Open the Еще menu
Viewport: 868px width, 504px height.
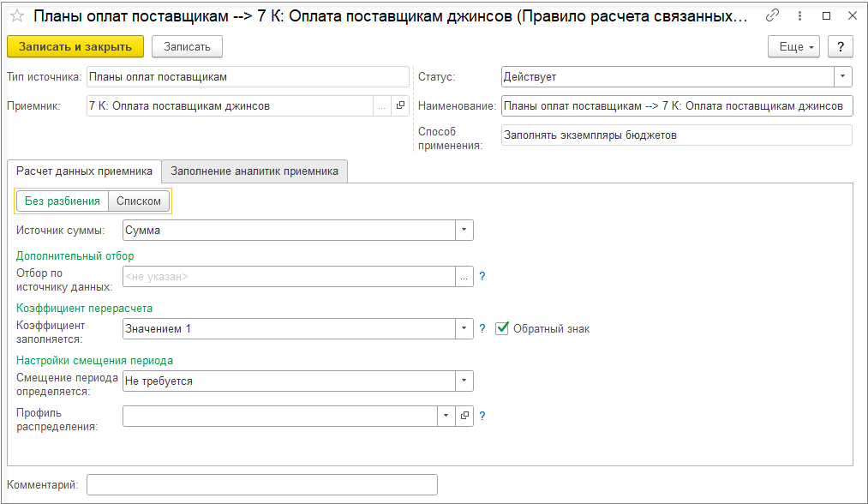(794, 46)
